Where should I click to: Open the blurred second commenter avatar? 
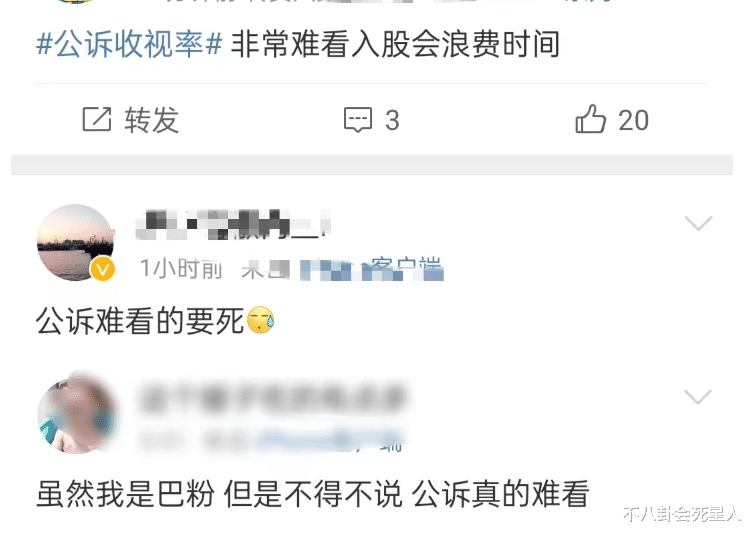click(77, 414)
